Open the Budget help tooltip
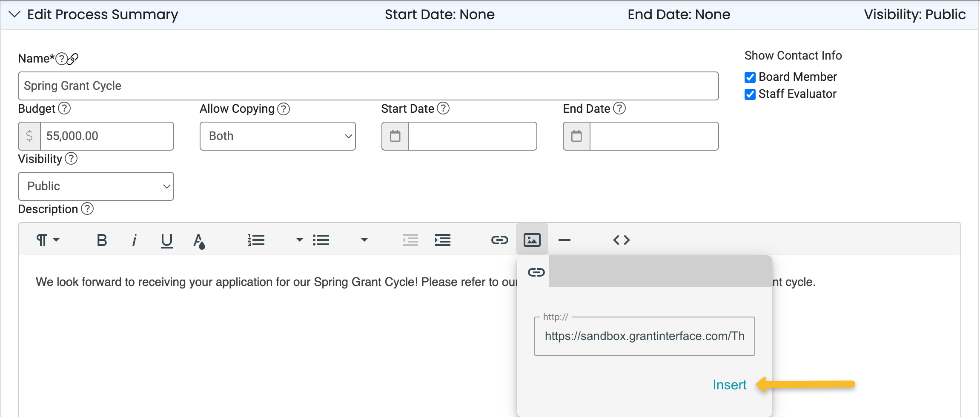Screen dimensions: 980x417 pyautogui.click(x=65, y=109)
